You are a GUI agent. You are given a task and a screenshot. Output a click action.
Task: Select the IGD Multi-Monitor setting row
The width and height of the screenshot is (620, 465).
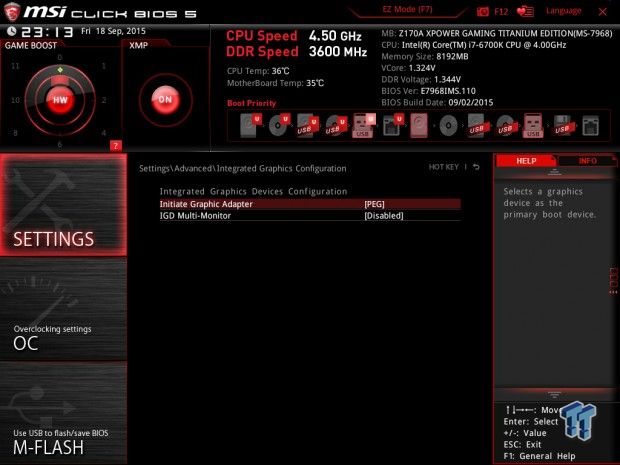point(310,215)
